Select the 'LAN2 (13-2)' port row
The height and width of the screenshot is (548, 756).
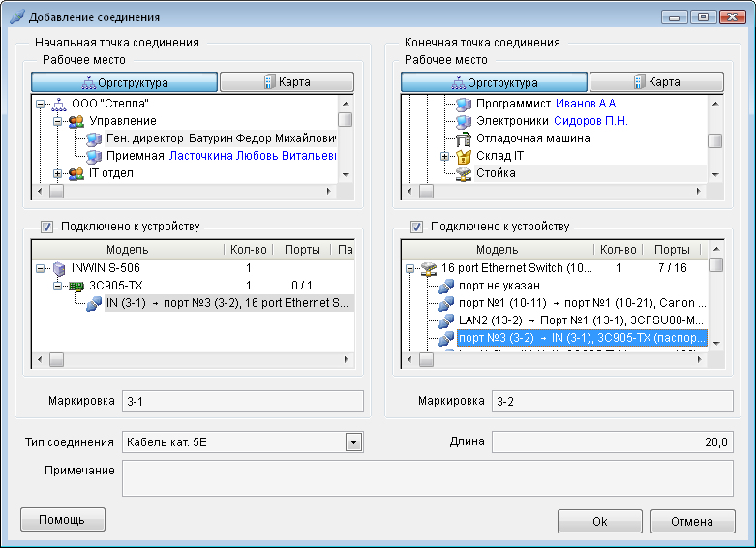pyautogui.click(x=582, y=320)
